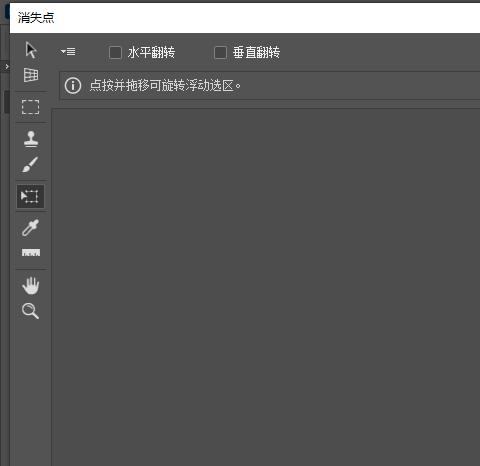The height and width of the screenshot is (466, 480).
Task: Select the Edit Plane arrow tool
Action: pos(31,50)
